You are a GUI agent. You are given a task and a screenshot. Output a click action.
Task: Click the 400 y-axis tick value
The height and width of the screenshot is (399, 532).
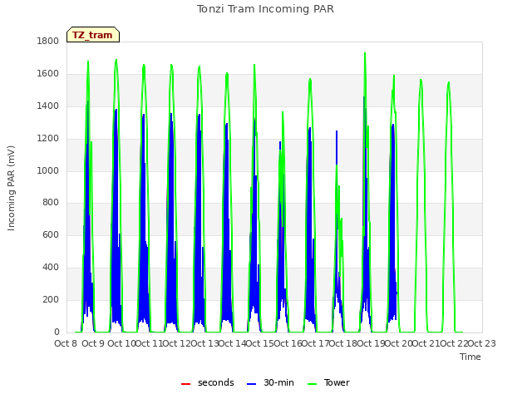pos(51,268)
